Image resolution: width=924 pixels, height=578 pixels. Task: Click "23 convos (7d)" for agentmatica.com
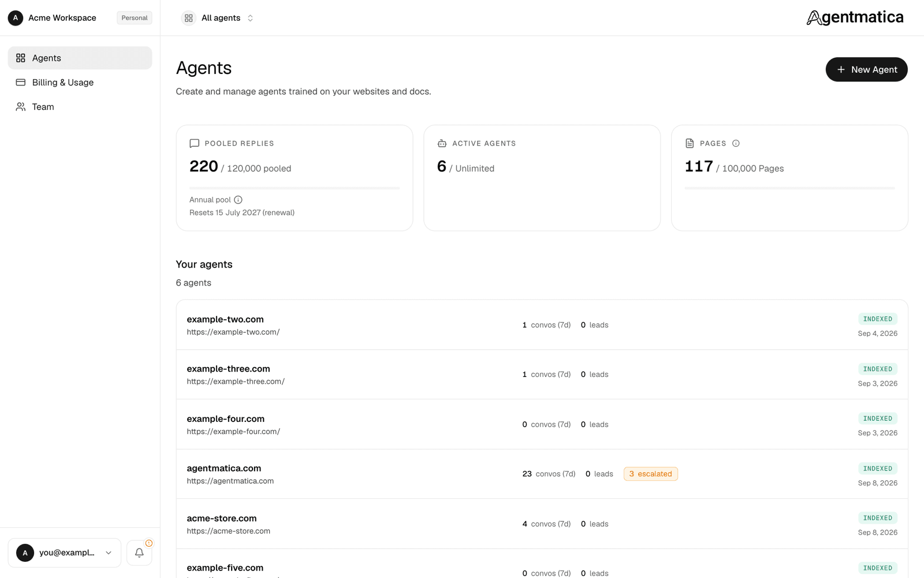[x=549, y=474]
